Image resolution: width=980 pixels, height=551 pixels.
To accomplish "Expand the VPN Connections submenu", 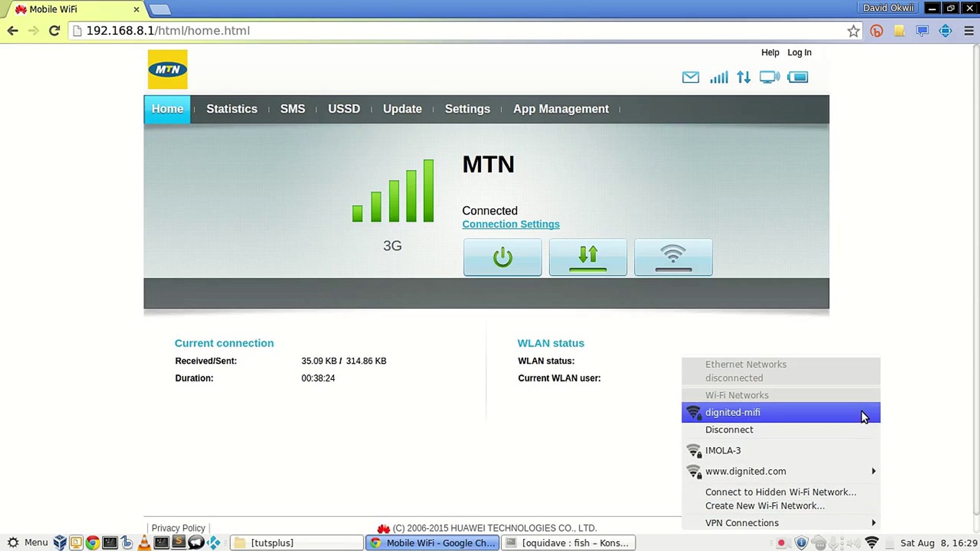I will point(781,523).
